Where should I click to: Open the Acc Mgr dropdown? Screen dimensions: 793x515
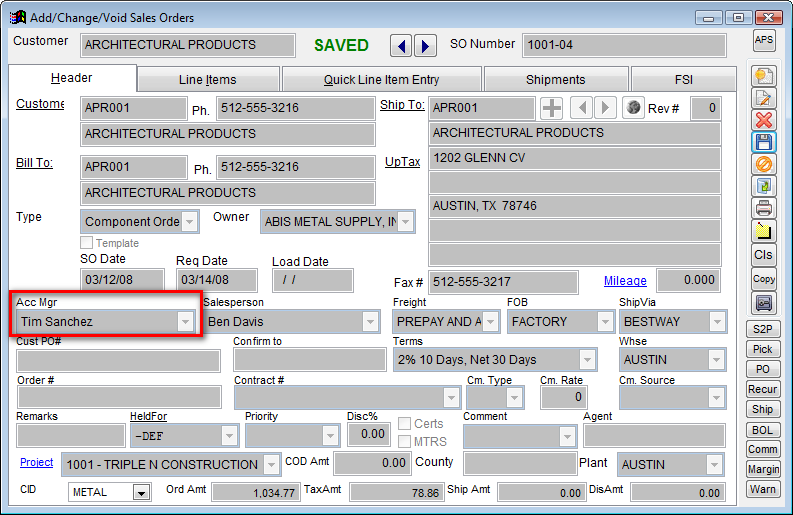184,321
